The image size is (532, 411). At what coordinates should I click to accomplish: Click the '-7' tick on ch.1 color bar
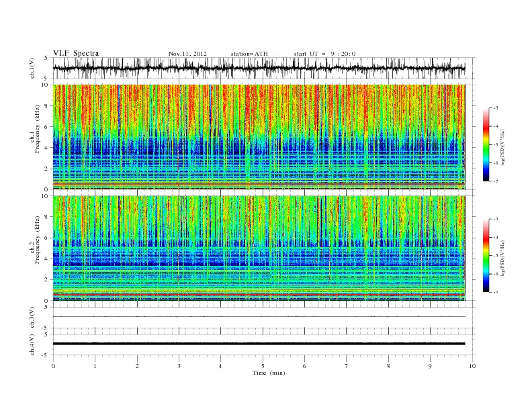tap(495, 181)
